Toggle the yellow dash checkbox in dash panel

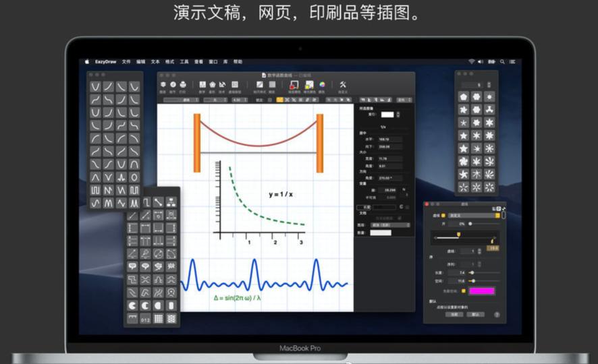(443, 216)
